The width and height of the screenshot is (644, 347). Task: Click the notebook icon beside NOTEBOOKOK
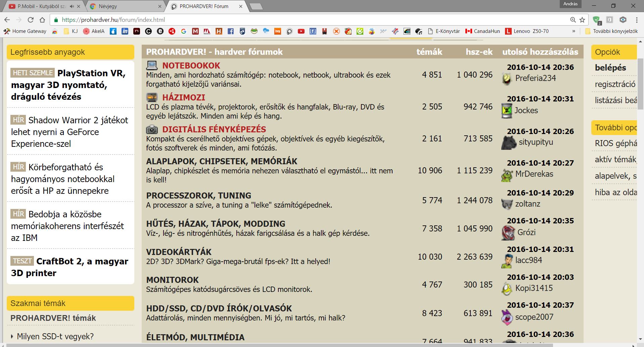[152, 65]
